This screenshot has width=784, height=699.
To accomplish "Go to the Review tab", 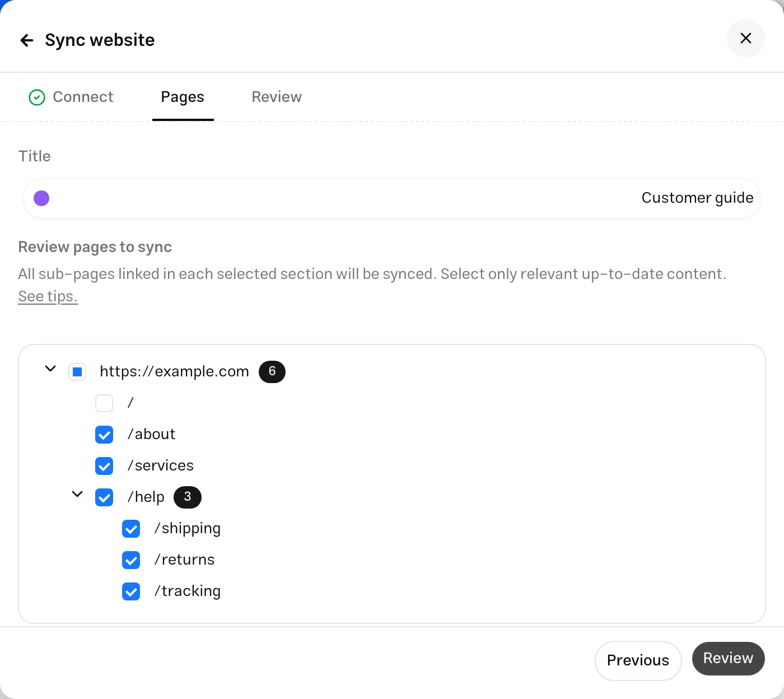I will pos(277,97).
